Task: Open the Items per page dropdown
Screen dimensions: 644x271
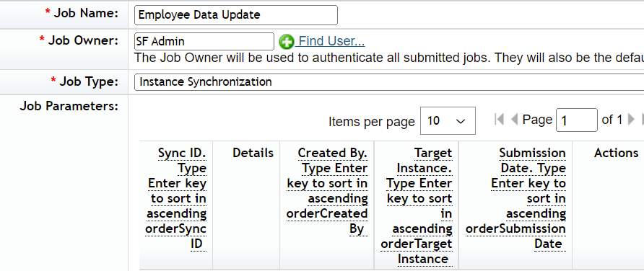Action: click(x=448, y=120)
